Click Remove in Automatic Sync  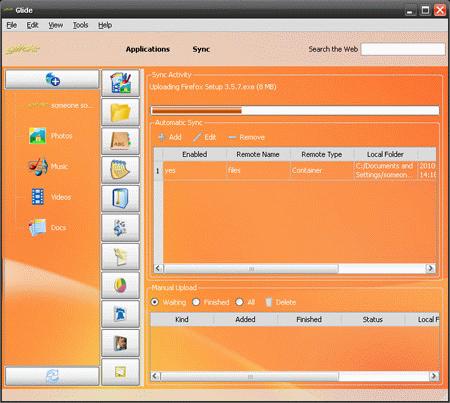[246, 137]
